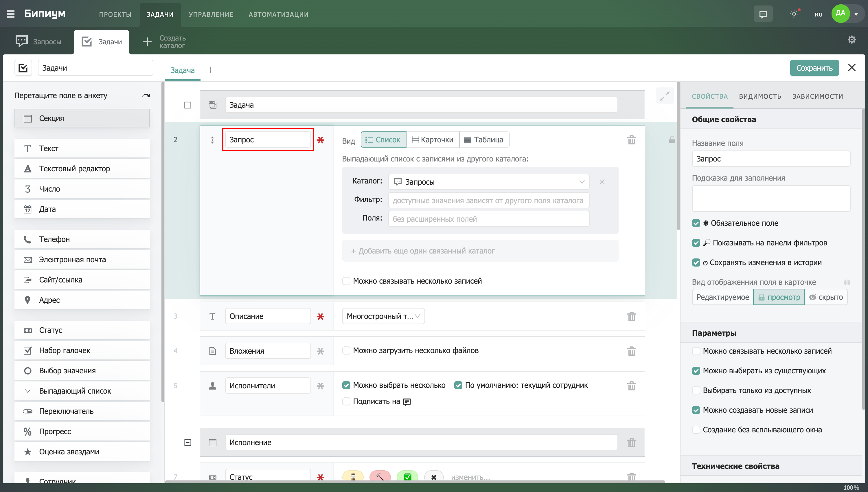The image size is (868, 492).
Task: Open catalog settings gear icon
Action: pos(852,40)
